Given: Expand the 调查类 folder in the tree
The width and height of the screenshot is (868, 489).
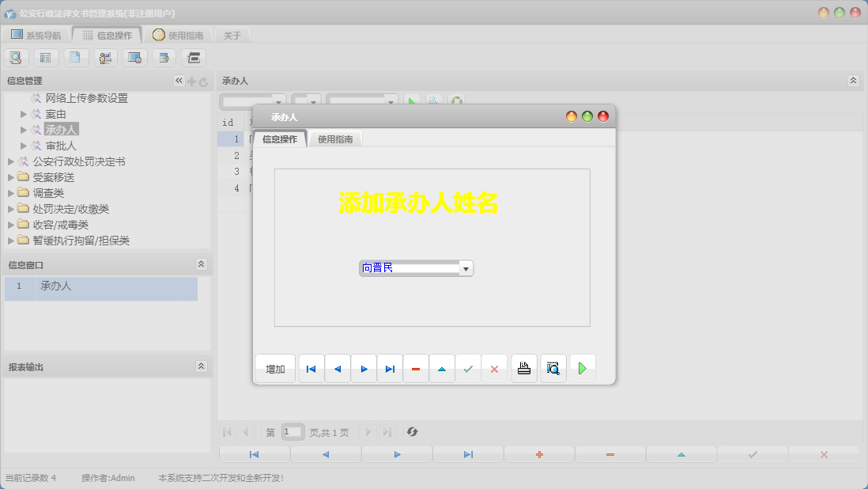Looking at the screenshot, I should (x=11, y=193).
